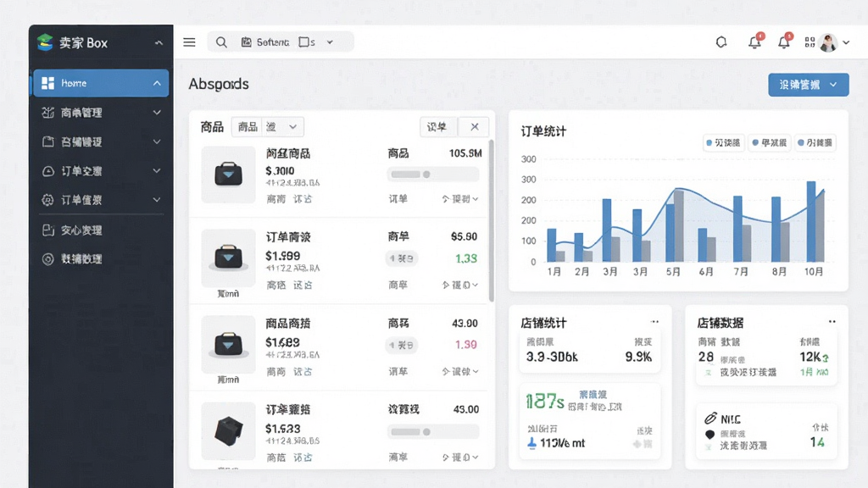This screenshot has height=488, width=868.
Task: Open the notification bell next to hexagon icon
Action: pos(755,42)
